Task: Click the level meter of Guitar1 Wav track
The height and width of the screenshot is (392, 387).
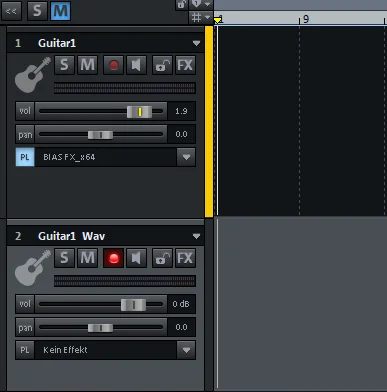Action: coord(124,281)
